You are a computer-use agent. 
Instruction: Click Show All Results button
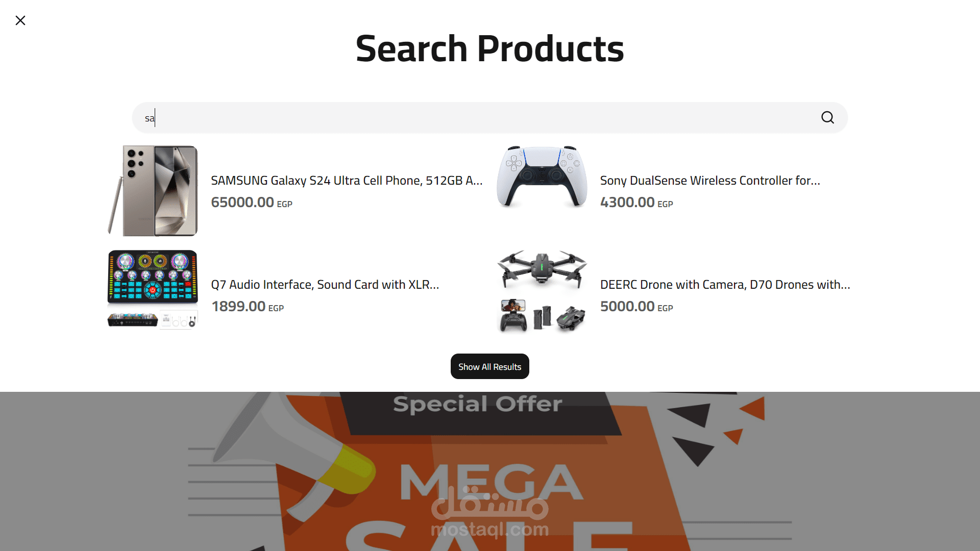[x=490, y=367]
